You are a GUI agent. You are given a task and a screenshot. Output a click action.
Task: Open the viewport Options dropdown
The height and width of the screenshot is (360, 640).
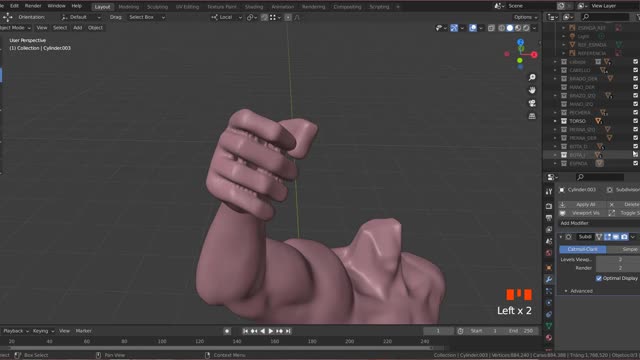[x=526, y=17]
